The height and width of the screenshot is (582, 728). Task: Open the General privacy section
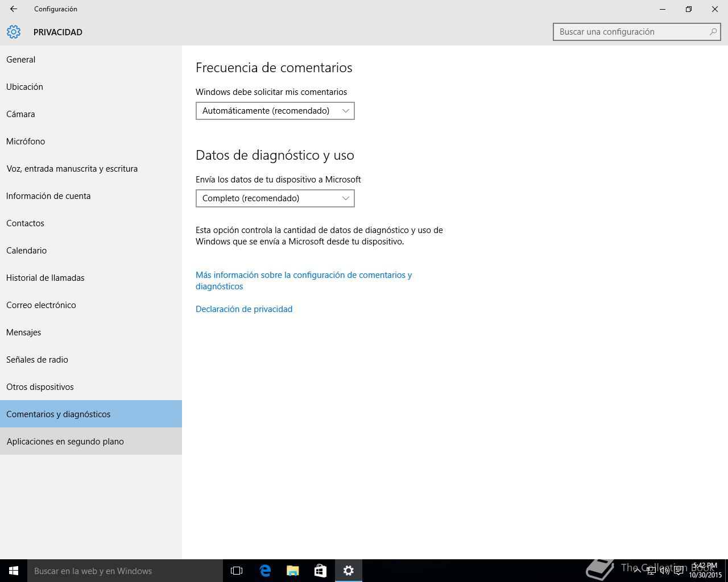coord(91,60)
